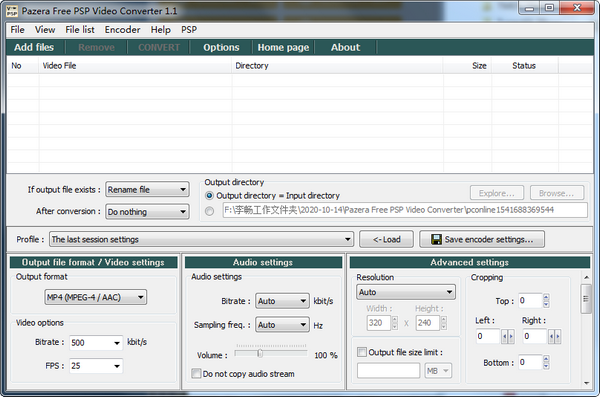Viewport: 600px width, 397px height.
Task: Click the Status column header
Action: point(525,66)
